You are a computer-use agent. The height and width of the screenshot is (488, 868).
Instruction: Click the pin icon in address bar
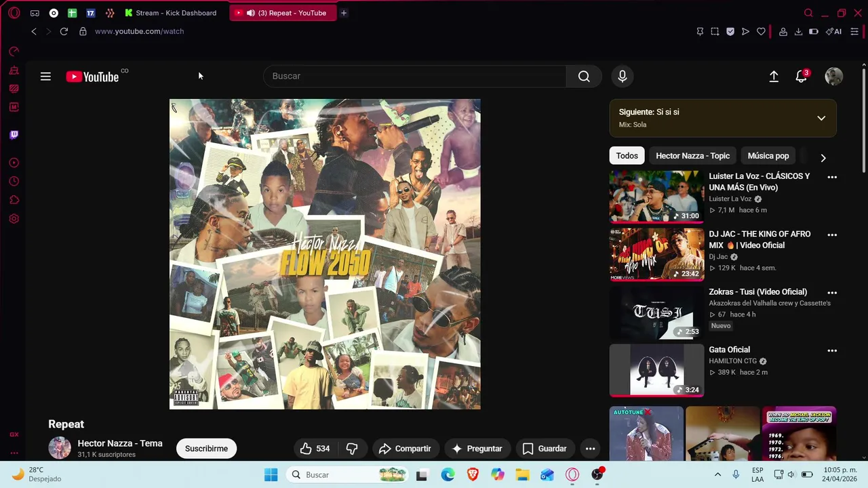(700, 31)
